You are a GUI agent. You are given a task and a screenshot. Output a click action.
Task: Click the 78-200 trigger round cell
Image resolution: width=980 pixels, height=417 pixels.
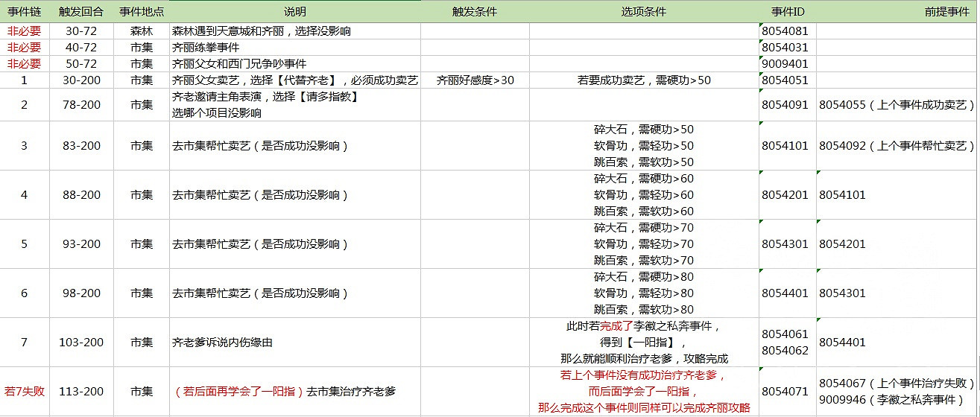(x=80, y=105)
